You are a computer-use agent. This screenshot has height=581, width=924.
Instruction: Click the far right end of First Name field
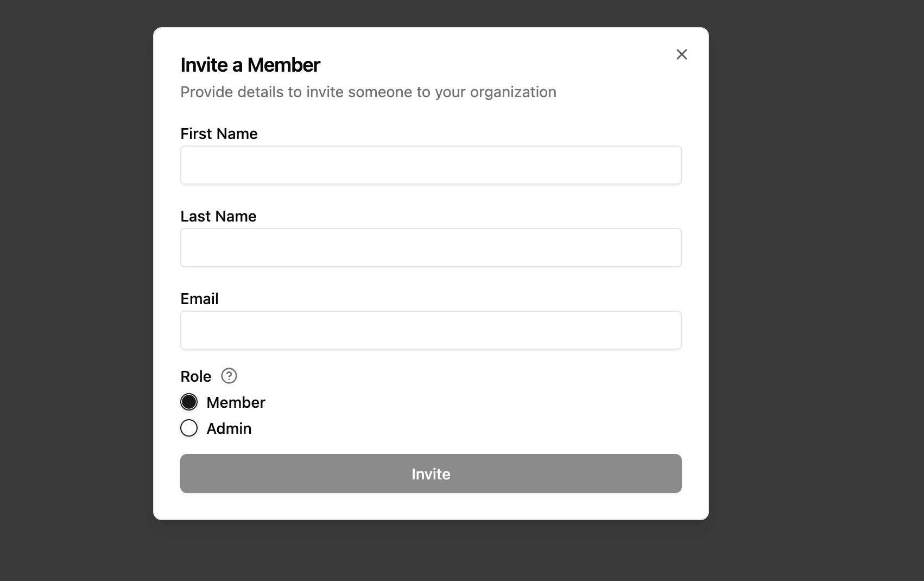pos(670,165)
